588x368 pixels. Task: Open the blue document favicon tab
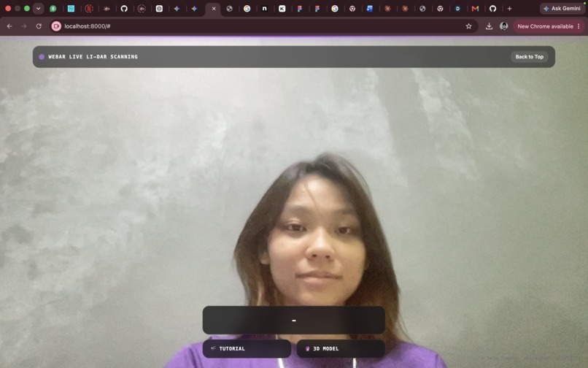tap(370, 9)
